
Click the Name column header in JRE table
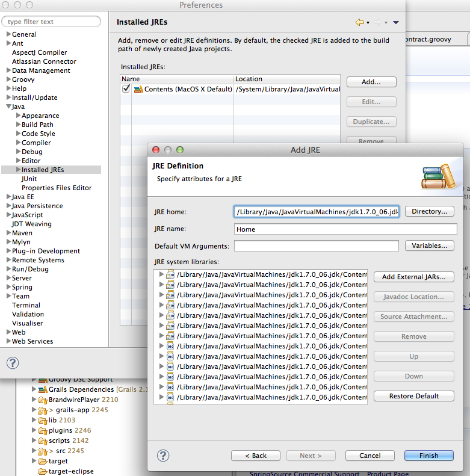pos(177,79)
